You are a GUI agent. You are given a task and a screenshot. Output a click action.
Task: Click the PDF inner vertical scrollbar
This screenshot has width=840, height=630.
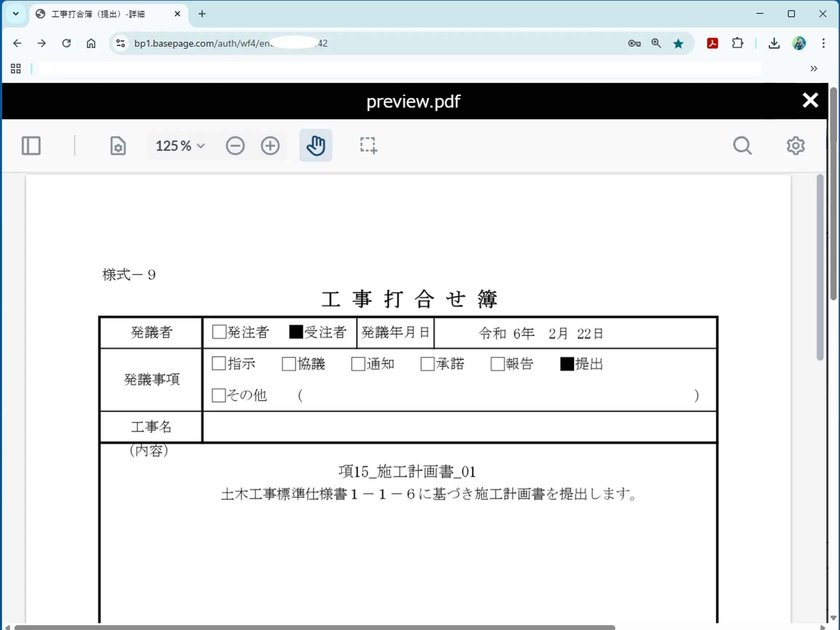(x=820, y=267)
